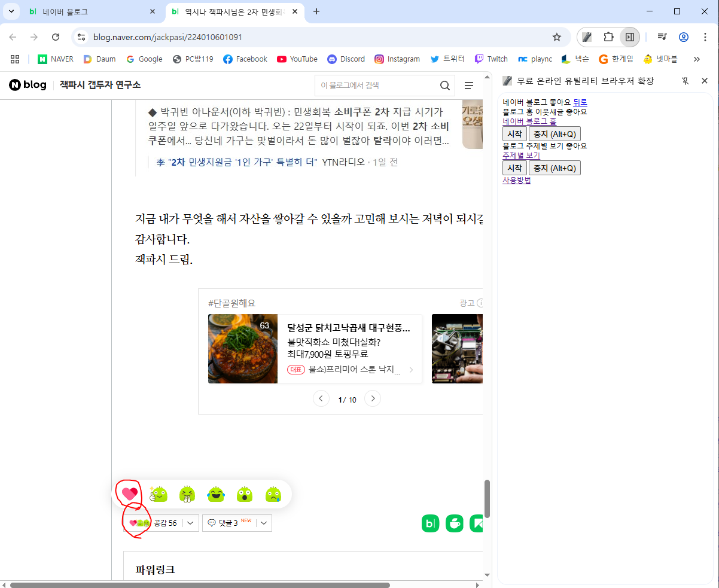Screen dimensions: 719x588
Task: Bookmark this page with star icon
Action: [x=557, y=37]
